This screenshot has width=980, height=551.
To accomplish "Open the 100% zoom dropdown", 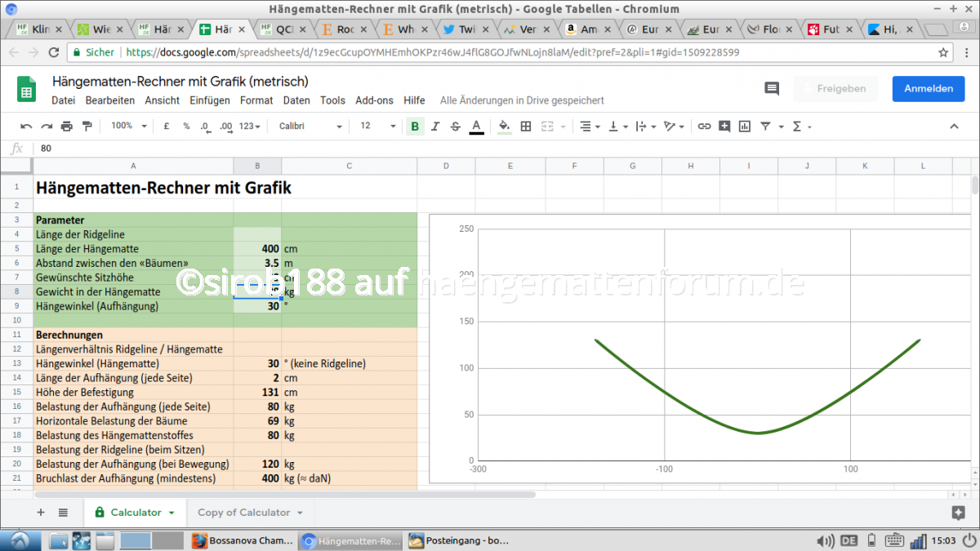I will coord(129,127).
